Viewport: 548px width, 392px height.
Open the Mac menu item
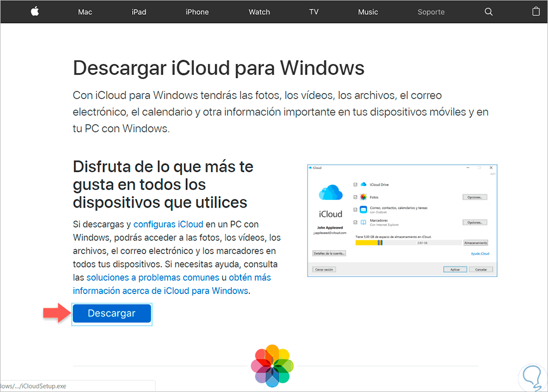[85, 12]
